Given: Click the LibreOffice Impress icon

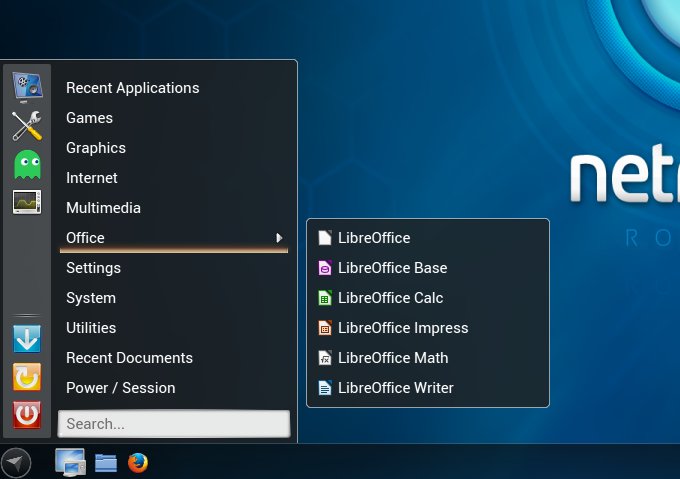Looking at the screenshot, I should (324, 328).
